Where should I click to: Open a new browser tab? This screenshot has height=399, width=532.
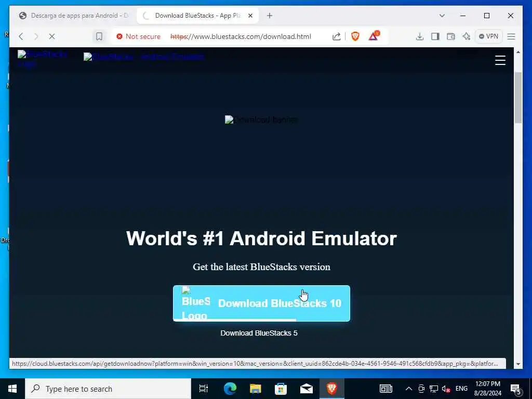[270, 16]
